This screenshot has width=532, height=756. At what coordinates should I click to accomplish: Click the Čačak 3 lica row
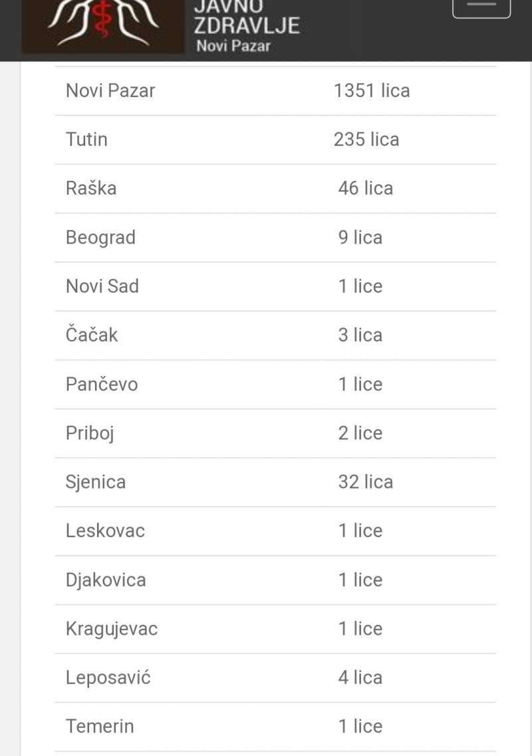tap(275, 335)
